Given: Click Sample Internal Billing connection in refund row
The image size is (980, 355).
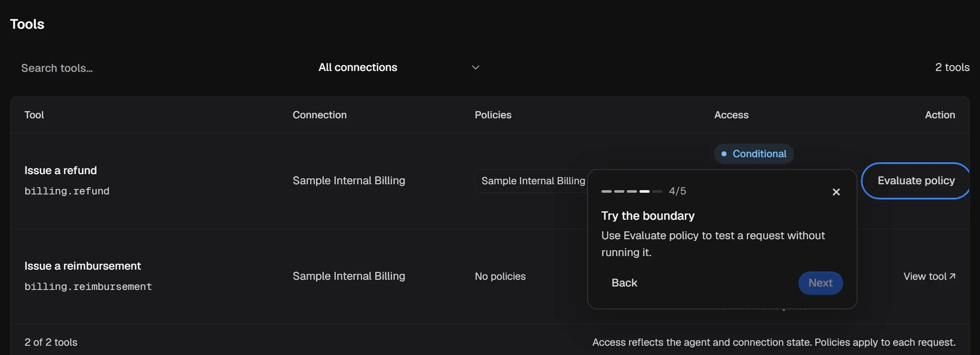Looking at the screenshot, I should tap(349, 180).
